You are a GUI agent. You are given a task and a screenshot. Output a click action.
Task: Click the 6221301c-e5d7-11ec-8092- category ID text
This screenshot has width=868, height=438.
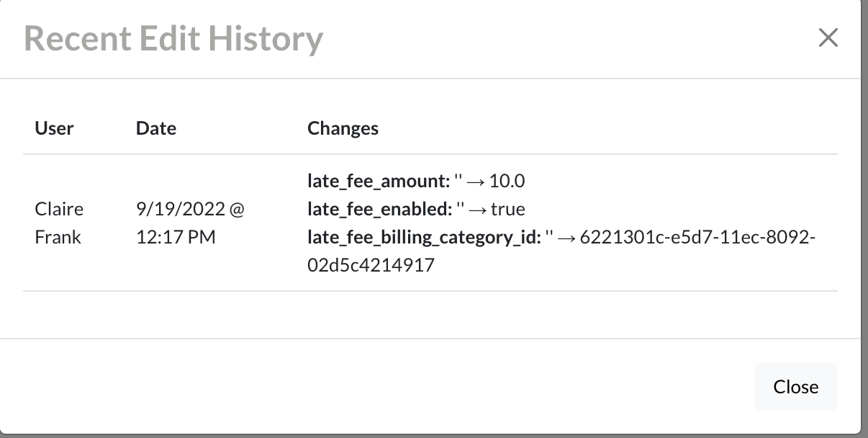click(697, 237)
